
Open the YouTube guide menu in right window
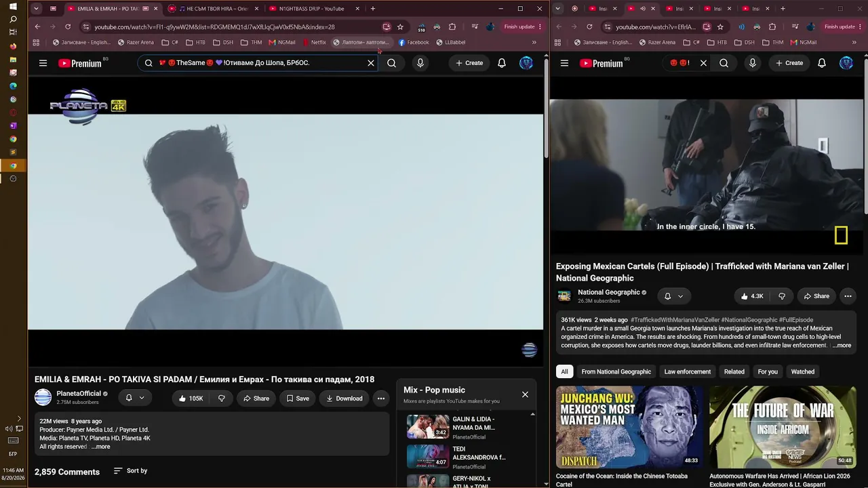[564, 63]
